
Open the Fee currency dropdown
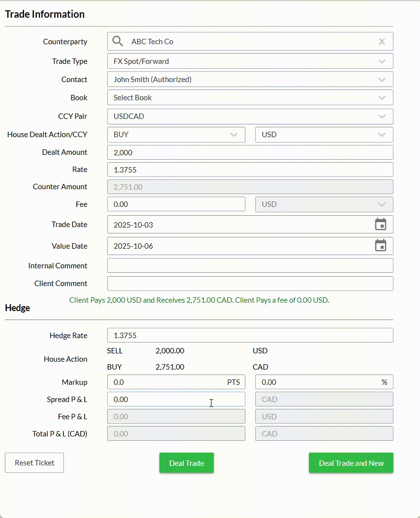click(382, 204)
